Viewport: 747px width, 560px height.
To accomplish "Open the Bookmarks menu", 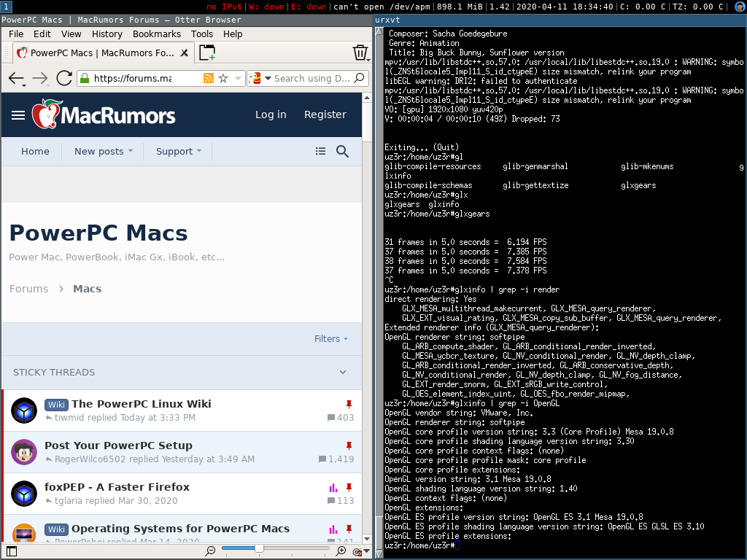I will (157, 34).
